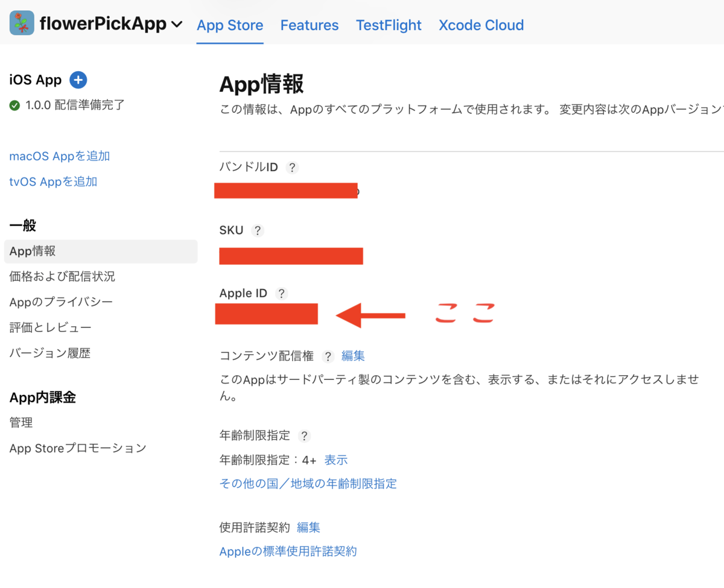Open the Xcode Cloud tab
The width and height of the screenshot is (724, 588).
click(x=481, y=25)
